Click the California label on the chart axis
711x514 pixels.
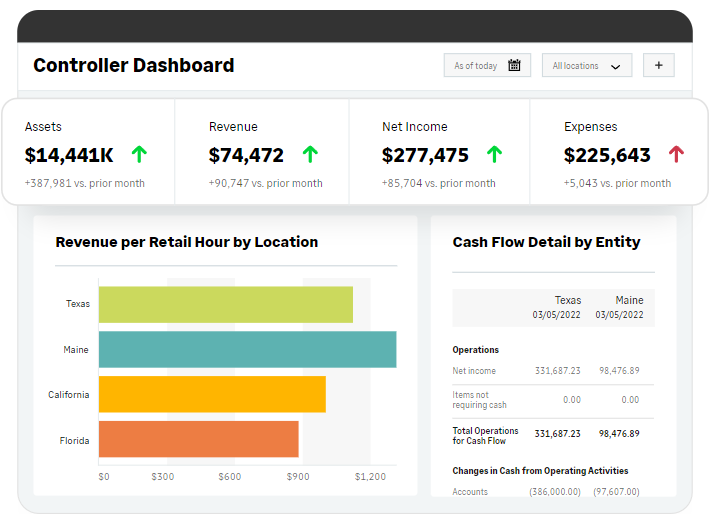68,395
